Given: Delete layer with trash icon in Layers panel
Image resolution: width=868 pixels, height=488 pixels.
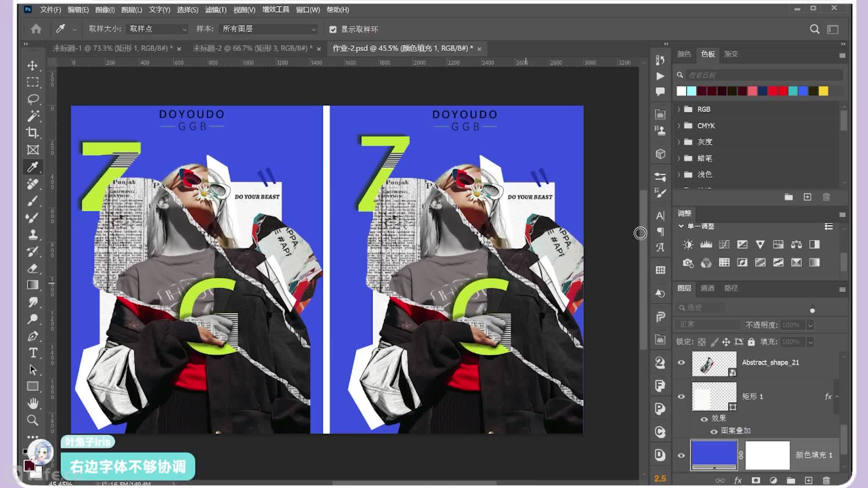Looking at the screenshot, I should pos(826,480).
